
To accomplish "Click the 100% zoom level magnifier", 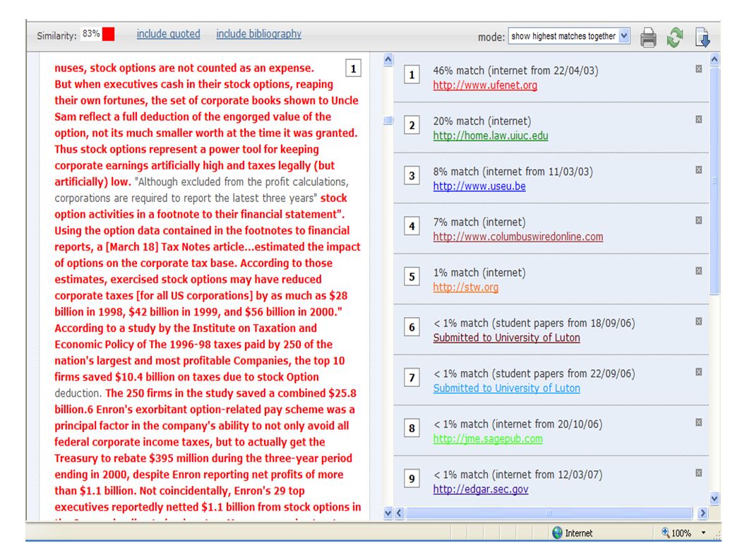I will click(666, 532).
